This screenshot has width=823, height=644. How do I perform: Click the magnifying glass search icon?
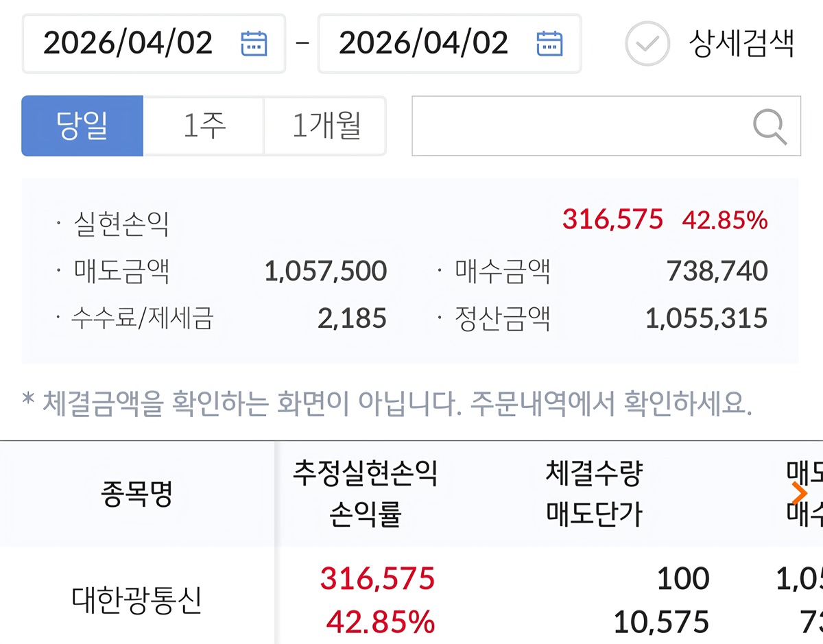(770, 127)
